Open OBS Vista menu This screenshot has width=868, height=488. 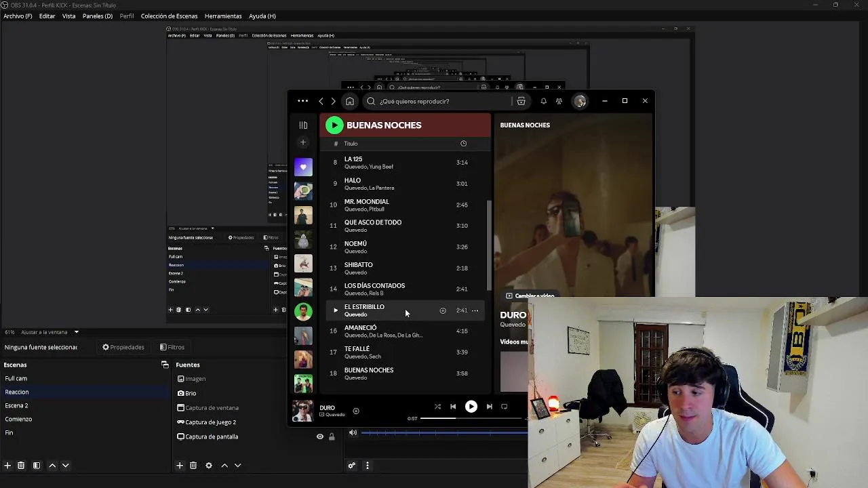coord(69,16)
